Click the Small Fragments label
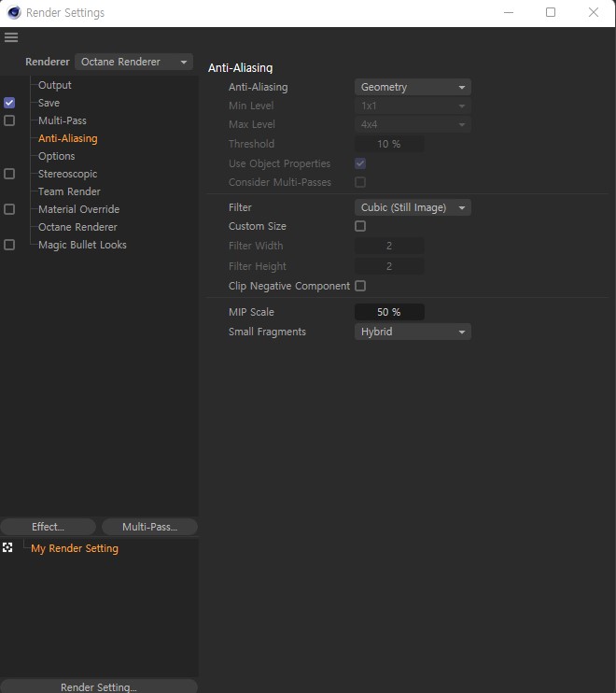The image size is (616, 693). click(x=267, y=332)
